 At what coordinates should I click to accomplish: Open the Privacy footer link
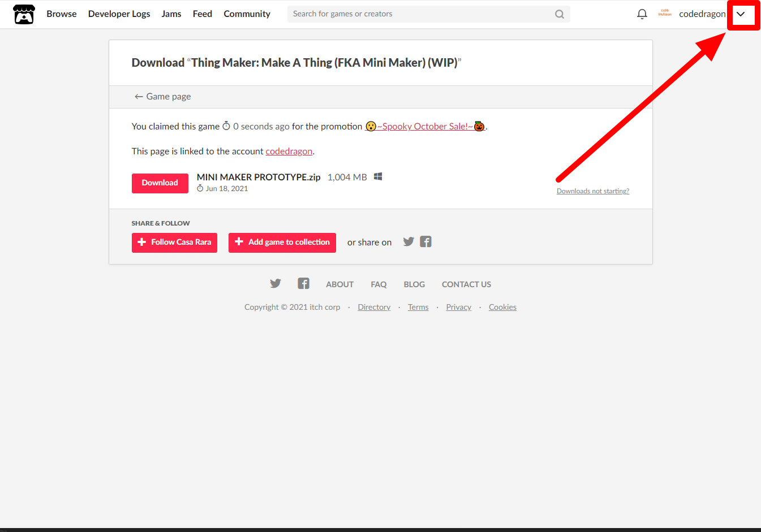pos(458,307)
